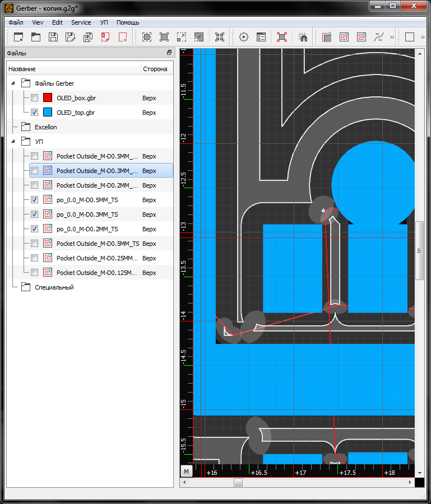
Task: Click the red export PDF page icon
Action: 105,37
